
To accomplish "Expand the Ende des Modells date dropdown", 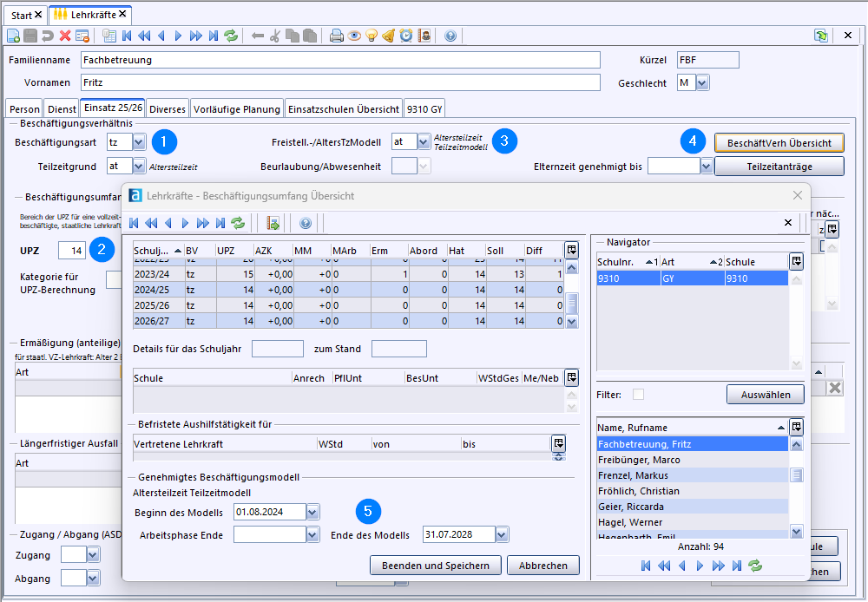I will (502, 534).
